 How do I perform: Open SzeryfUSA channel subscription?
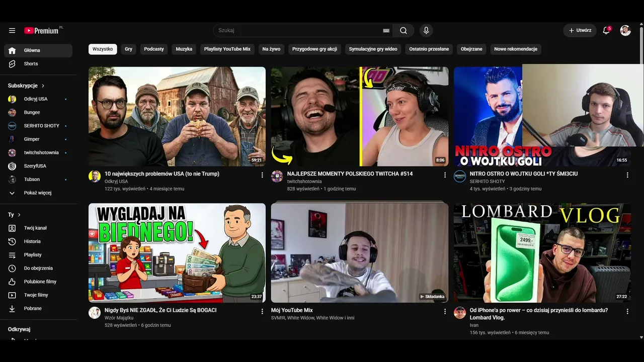pyautogui.click(x=38, y=166)
